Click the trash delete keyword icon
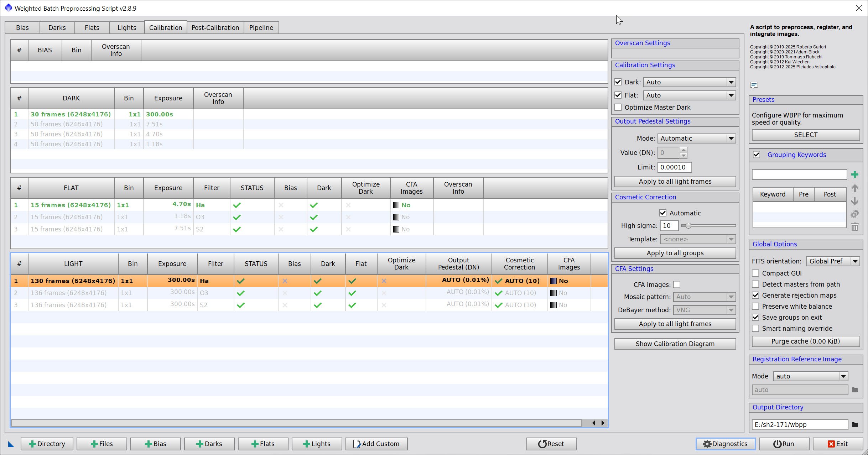This screenshot has width=868, height=455. pyautogui.click(x=854, y=227)
